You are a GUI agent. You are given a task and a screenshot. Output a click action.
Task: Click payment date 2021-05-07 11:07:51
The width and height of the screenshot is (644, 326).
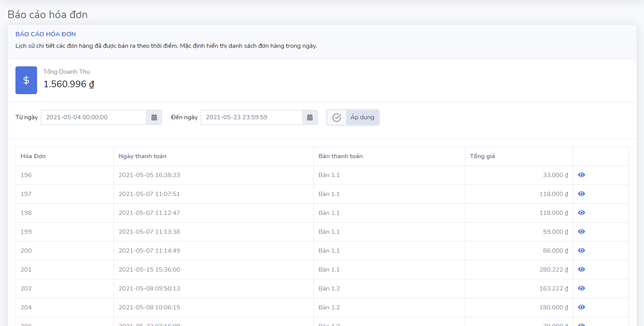tap(149, 194)
